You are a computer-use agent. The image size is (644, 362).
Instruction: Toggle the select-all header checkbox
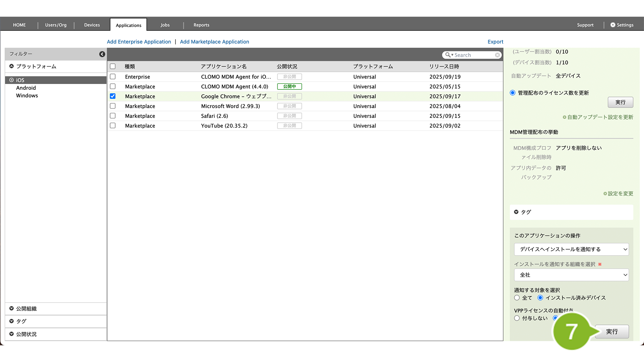113,67
